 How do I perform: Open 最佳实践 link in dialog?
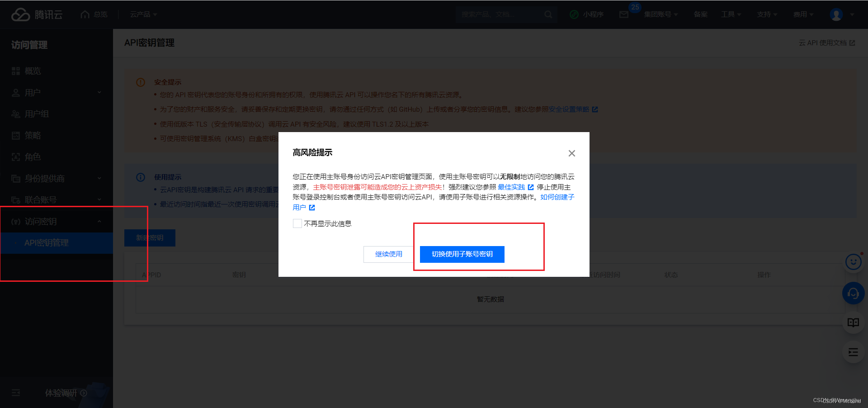coord(511,187)
